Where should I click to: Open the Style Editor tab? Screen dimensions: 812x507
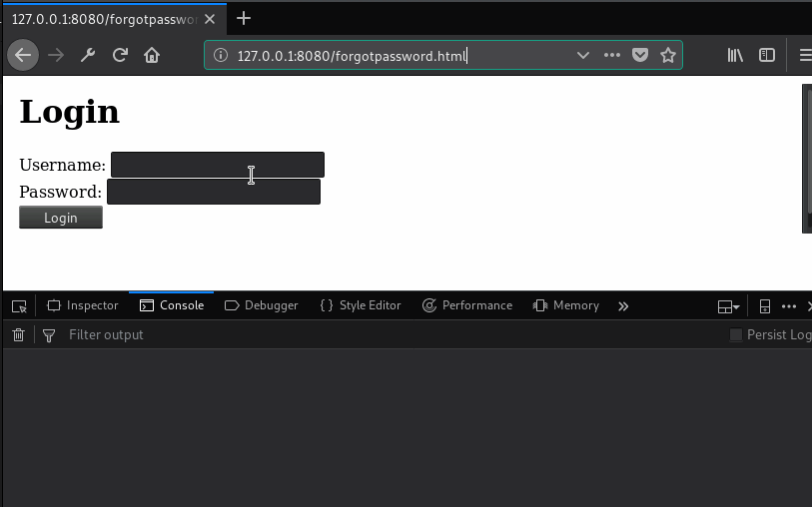tap(361, 305)
